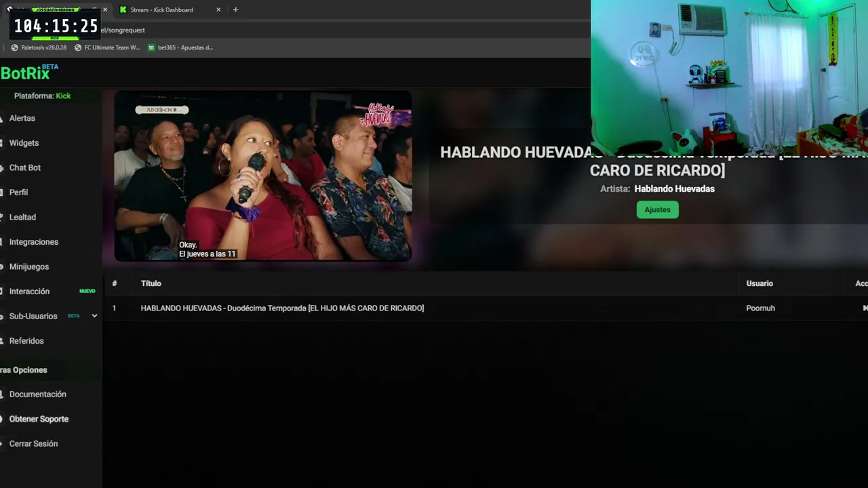Click the Kick favicon on the Stream tab

(123, 9)
